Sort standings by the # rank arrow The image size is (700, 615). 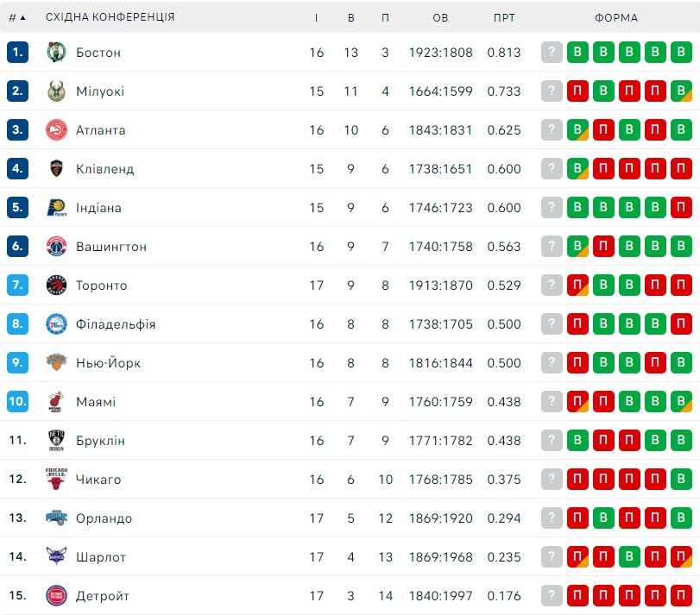click(17, 17)
